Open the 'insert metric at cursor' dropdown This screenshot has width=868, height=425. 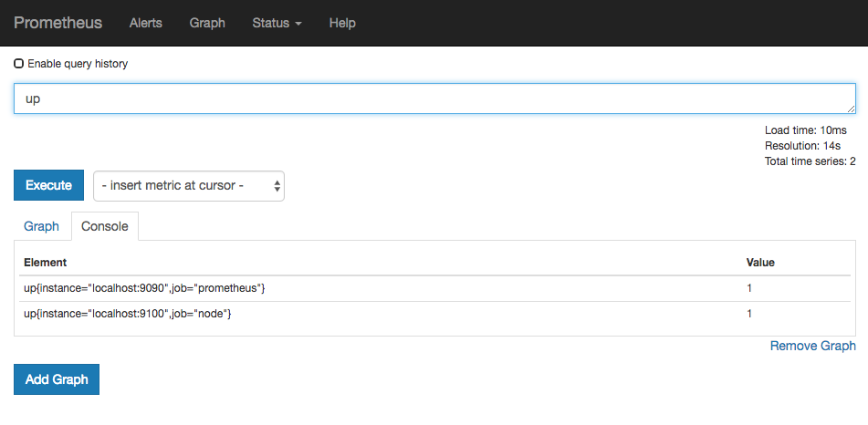tap(189, 186)
